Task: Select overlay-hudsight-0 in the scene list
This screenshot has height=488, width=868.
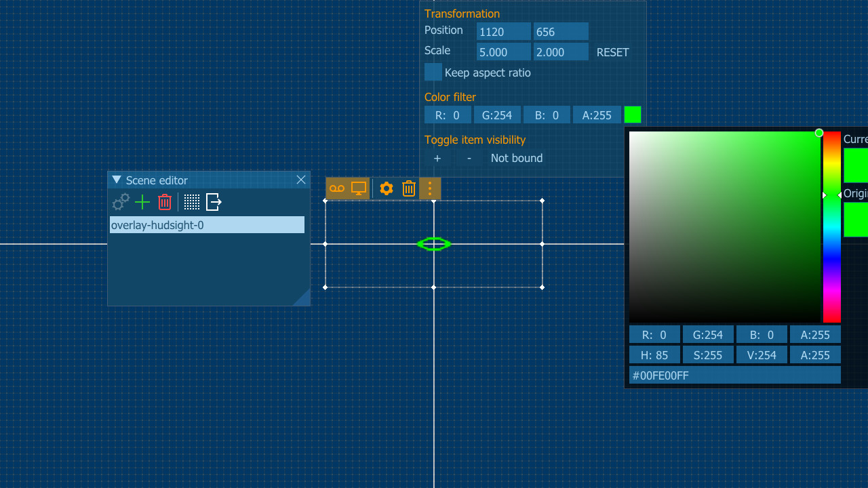Action: [207, 225]
